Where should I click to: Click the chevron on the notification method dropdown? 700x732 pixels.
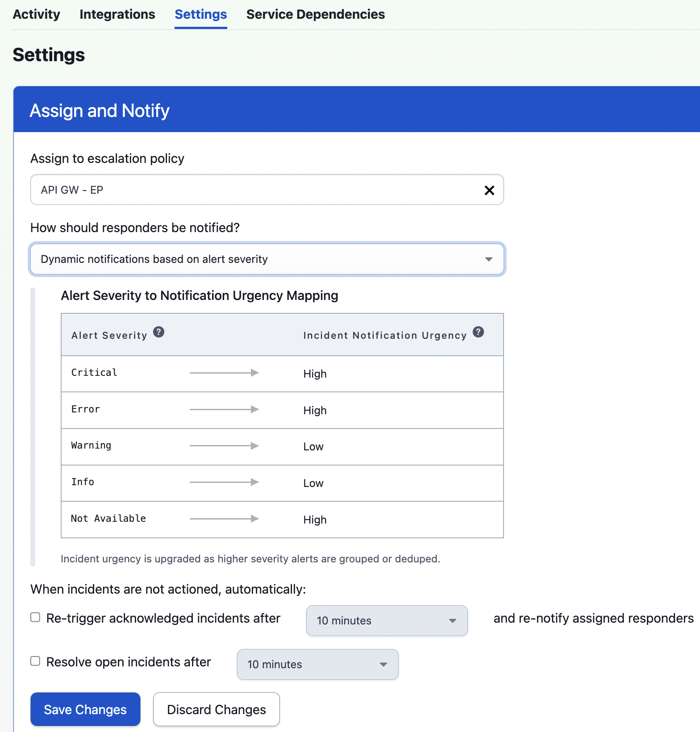pyautogui.click(x=488, y=259)
